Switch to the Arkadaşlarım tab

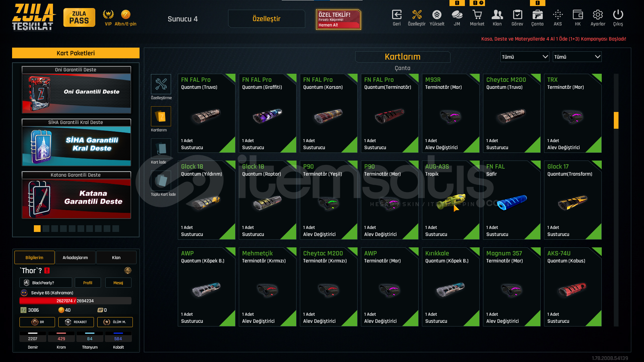click(75, 257)
